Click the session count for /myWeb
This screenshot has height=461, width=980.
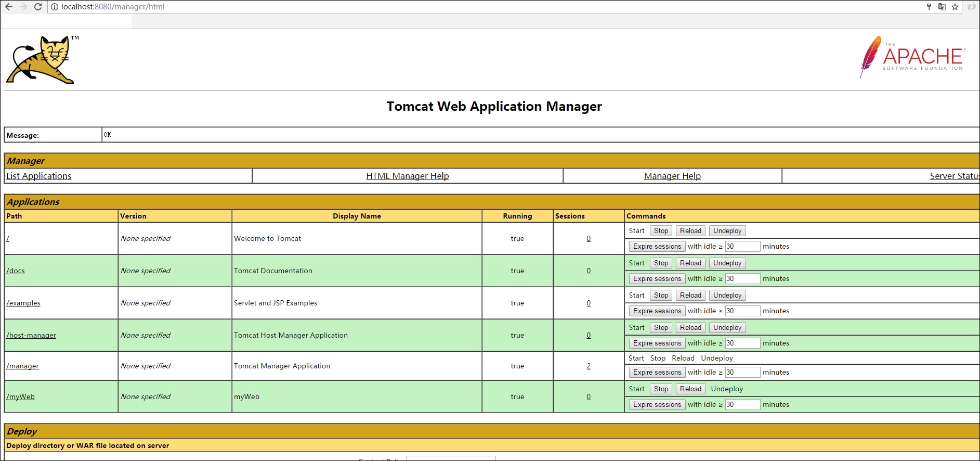(589, 396)
